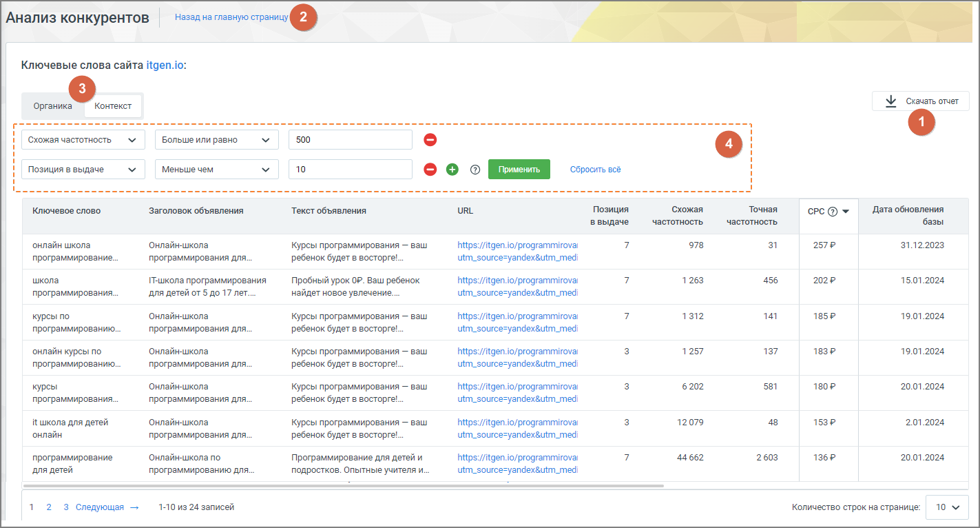Click 'Сбросить всё' link
The image size is (980, 528).
[595, 169]
